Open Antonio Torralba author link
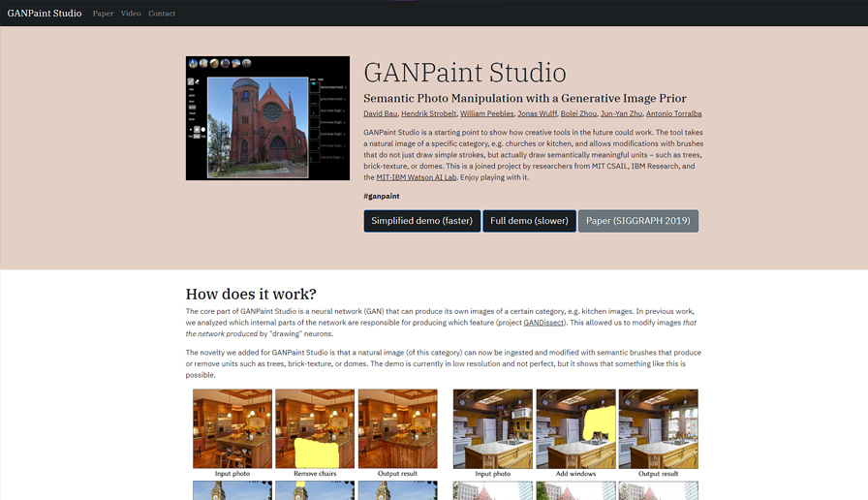Screen dimensions: 868x500 coord(673,113)
